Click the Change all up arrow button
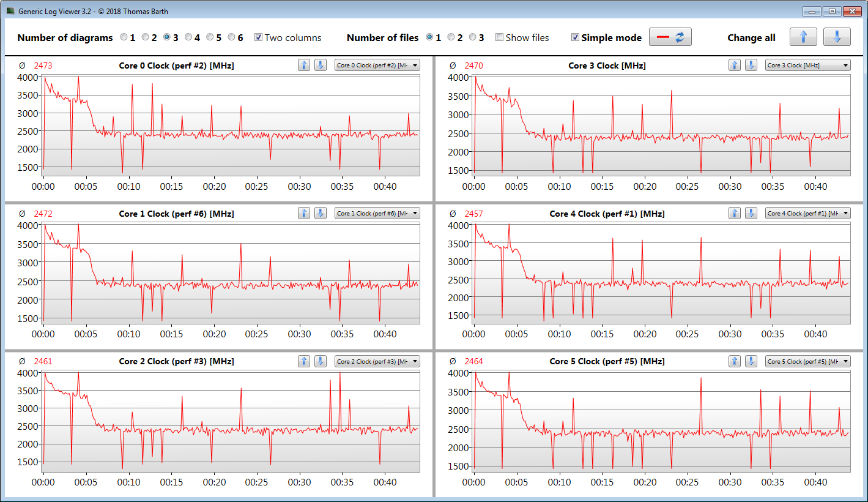868x502 pixels. 803,37
